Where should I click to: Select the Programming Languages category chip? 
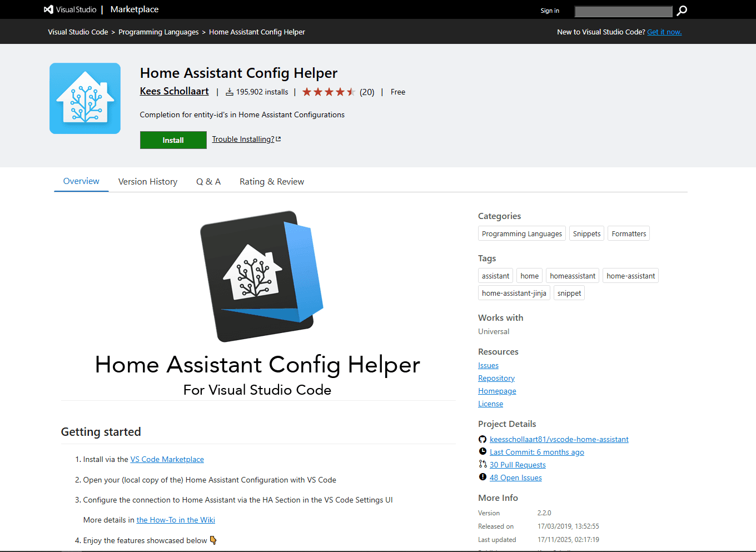(522, 233)
